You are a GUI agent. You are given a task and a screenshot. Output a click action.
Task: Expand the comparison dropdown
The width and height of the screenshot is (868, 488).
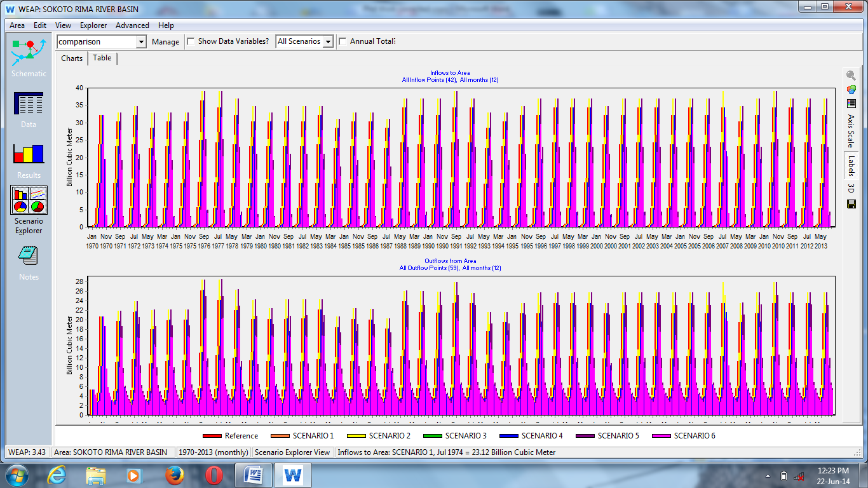[141, 42]
